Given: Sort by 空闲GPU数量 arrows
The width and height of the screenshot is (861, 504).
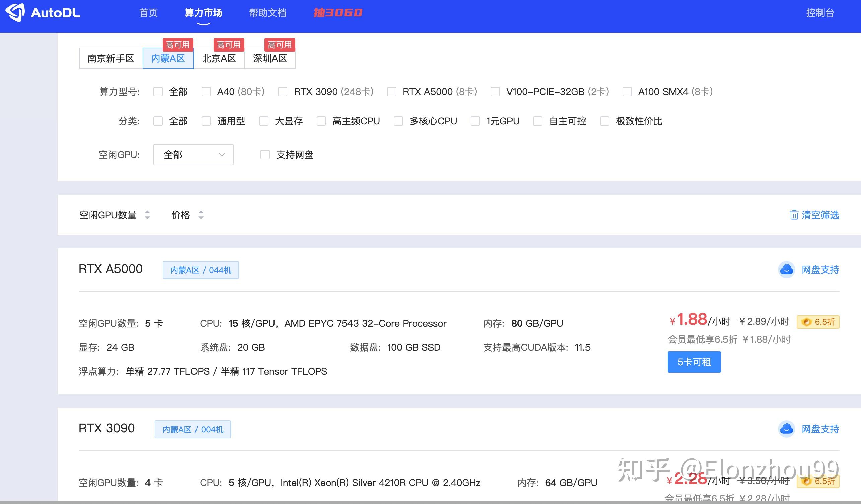Looking at the screenshot, I should pyautogui.click(x=147, y=215).
